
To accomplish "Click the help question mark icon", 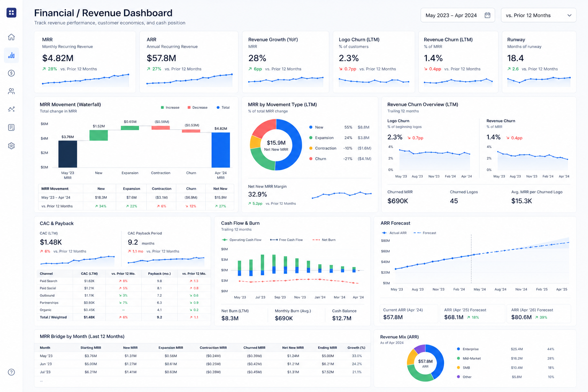I will point(11,372).
